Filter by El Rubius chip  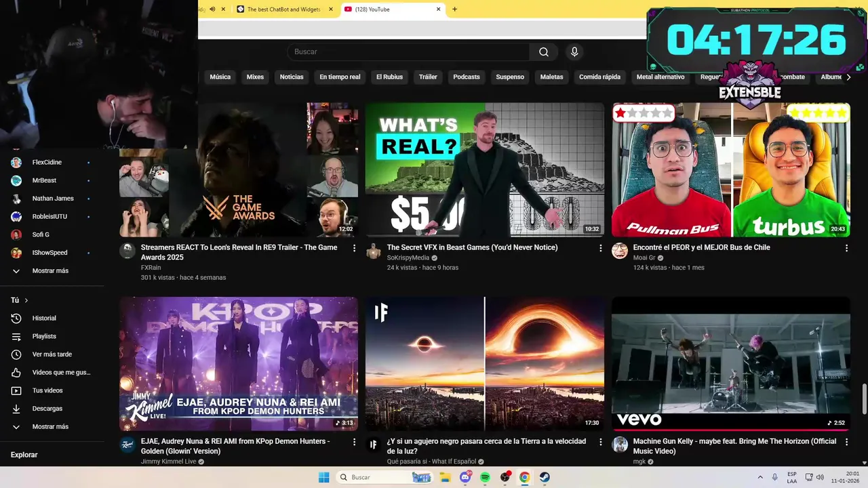pyautogui.click(x=389, y=77)
